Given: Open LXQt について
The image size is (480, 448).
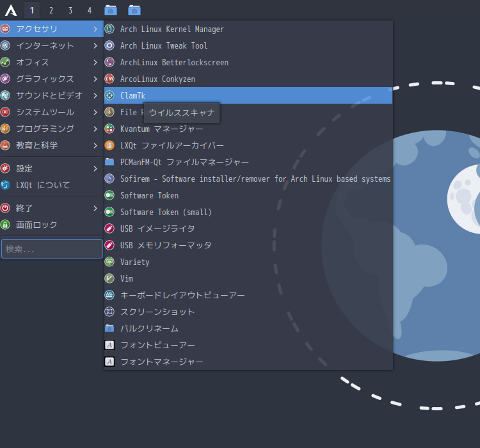Looking at the screenshot, I should coord(52,185).
